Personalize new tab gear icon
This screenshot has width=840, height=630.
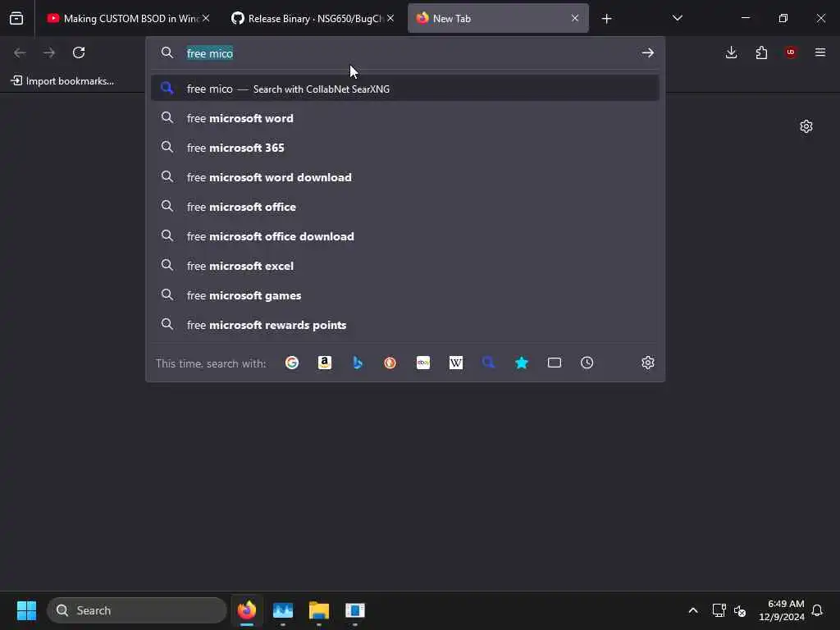coord(806,126)
